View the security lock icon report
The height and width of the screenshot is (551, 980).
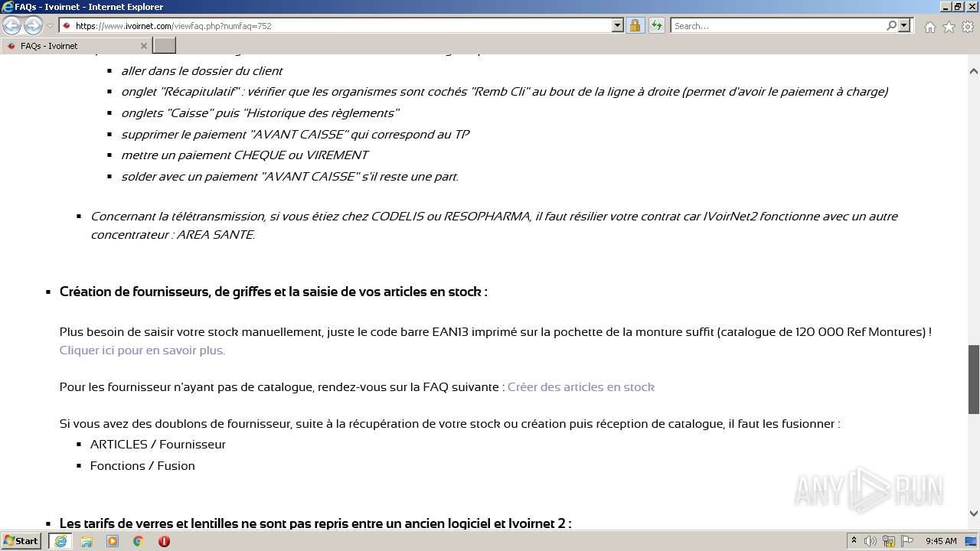coord(635,25)
